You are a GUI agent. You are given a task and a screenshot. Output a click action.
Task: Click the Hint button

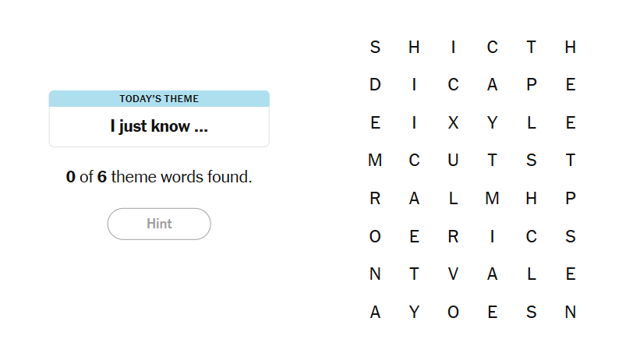pyautogui.click(x=159, y=224)
